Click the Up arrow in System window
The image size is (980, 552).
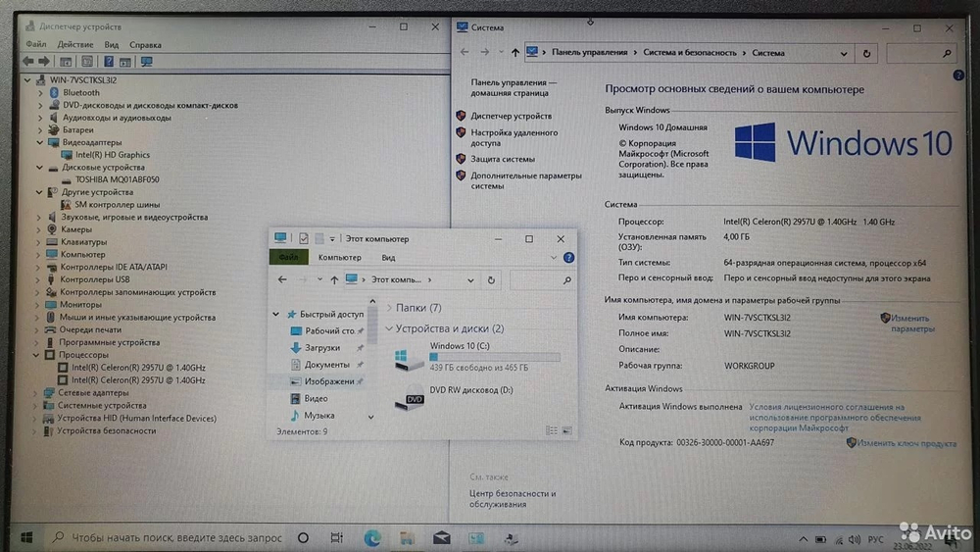[515, 53]
